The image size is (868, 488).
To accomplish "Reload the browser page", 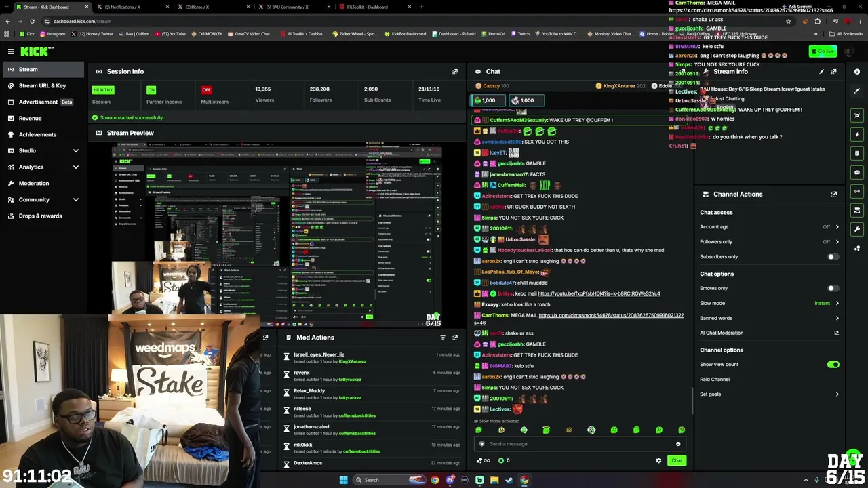I will (x=31, y=21).
